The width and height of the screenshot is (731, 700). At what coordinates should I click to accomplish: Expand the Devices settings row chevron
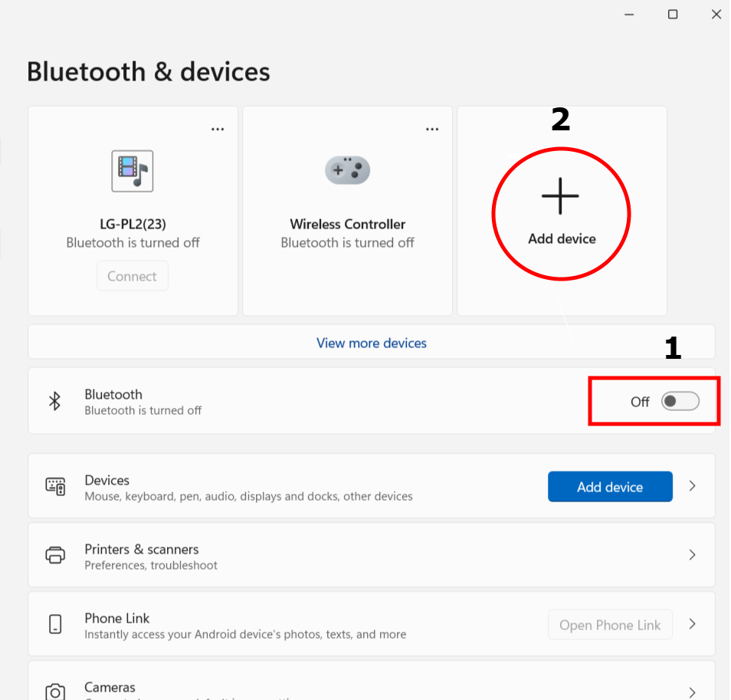693,486
